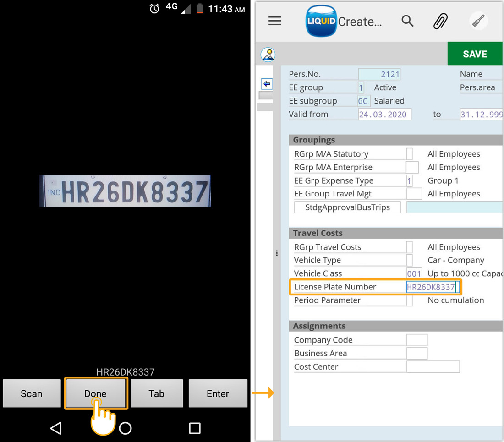
Task: Click the StdgApprovalBusTrips button
Action: pos(347,207)
